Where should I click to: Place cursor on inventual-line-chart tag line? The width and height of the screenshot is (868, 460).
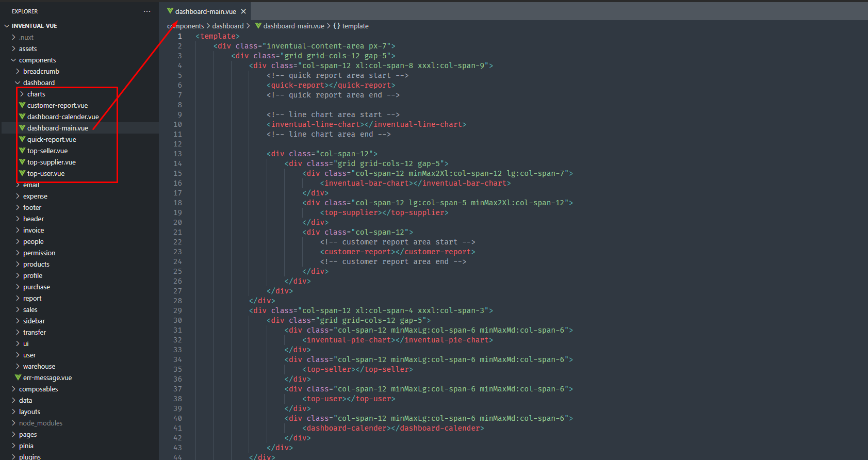(366, 124)
